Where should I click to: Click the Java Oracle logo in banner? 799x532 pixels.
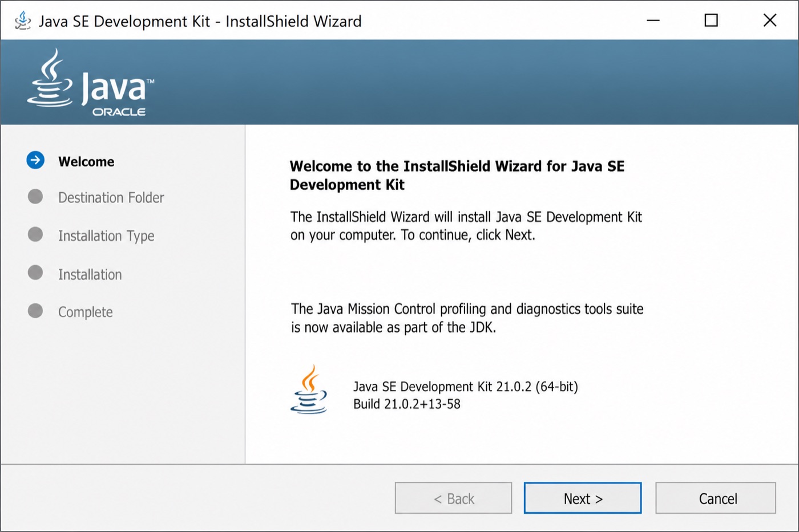tap(90, 83)
